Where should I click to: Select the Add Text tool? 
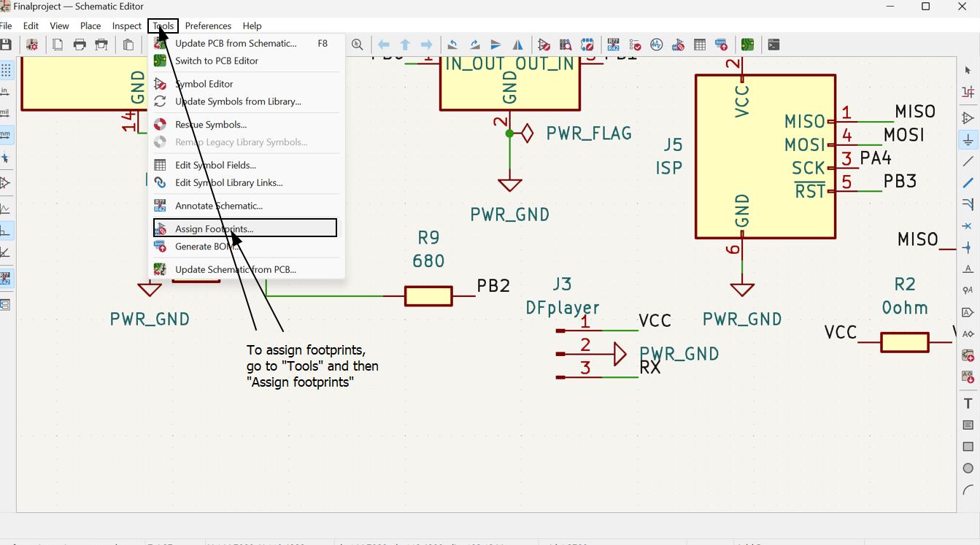(968, 403)
